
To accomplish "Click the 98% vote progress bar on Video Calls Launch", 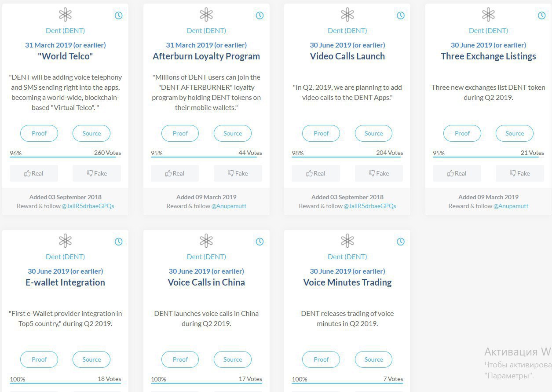I will pyautogui.click(x=347, y=157).
